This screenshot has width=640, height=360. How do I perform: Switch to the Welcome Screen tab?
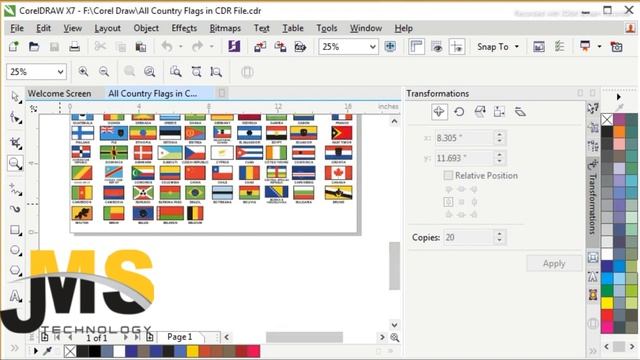tap(60, 93)
